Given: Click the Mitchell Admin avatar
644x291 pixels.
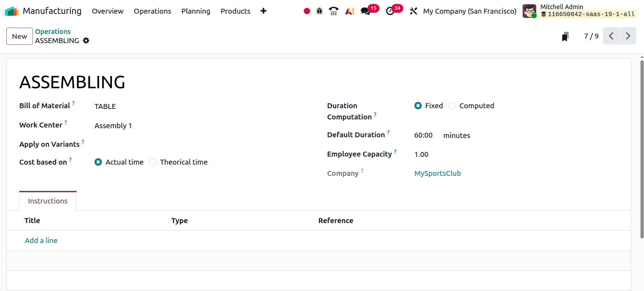Looking at the screenshot, I should point(529,11).
